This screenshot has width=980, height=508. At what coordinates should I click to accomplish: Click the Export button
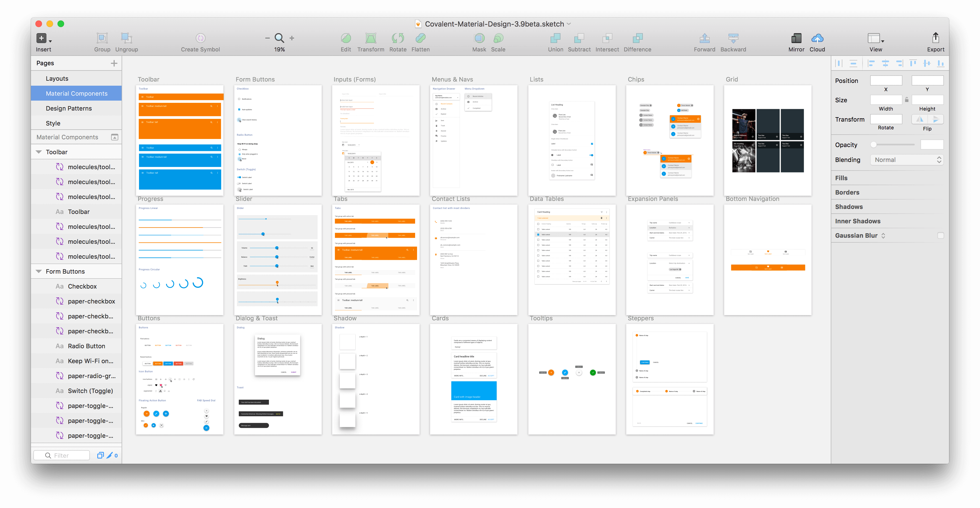pos(936,41)
